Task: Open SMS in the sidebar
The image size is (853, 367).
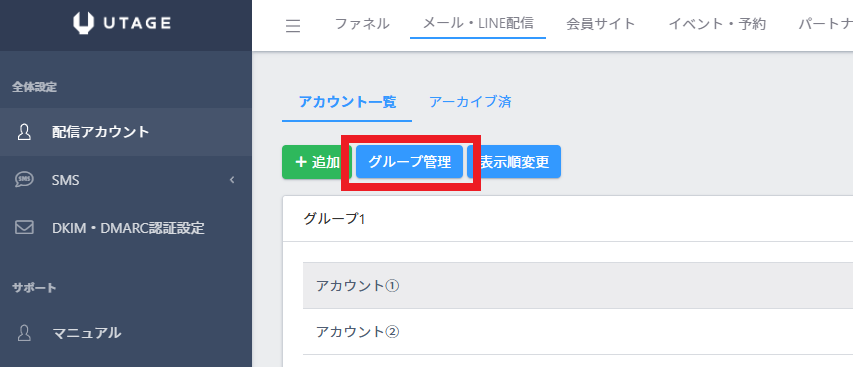Action: click(126, 179)
